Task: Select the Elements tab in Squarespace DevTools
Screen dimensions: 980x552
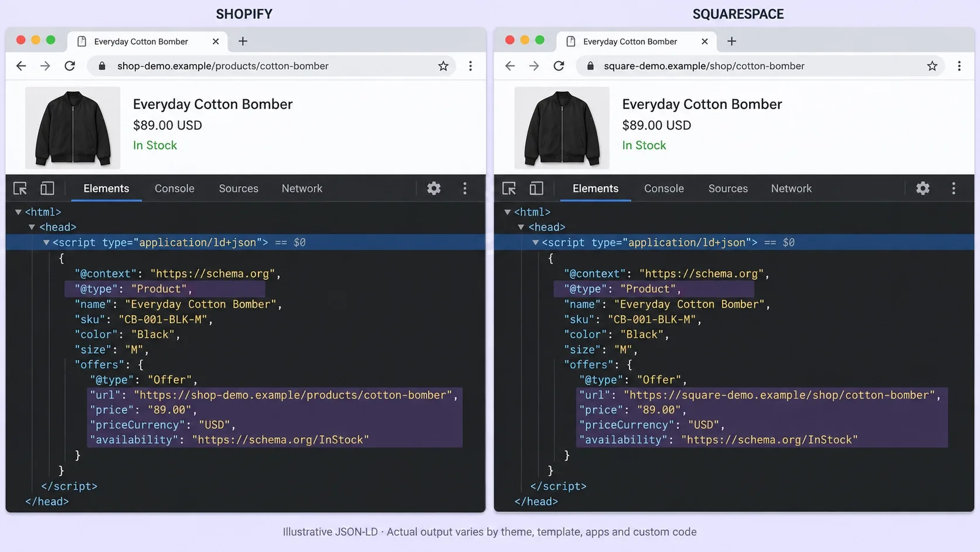Action: (x=596, y=188)
